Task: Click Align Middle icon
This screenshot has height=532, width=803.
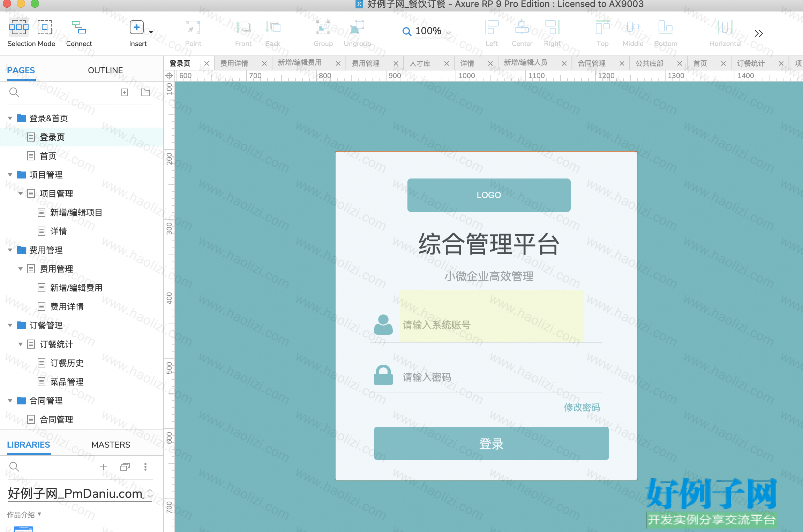Action: tap(633, 27)
